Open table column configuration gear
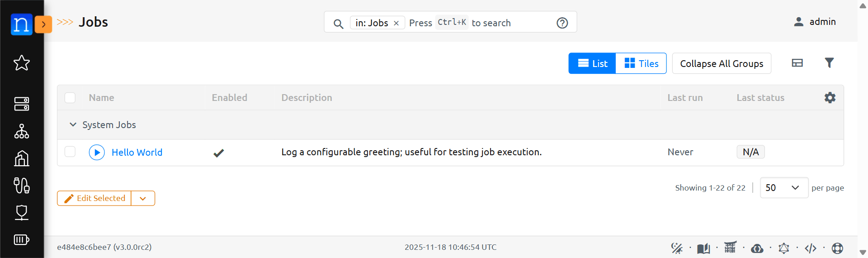 (830, 98)
